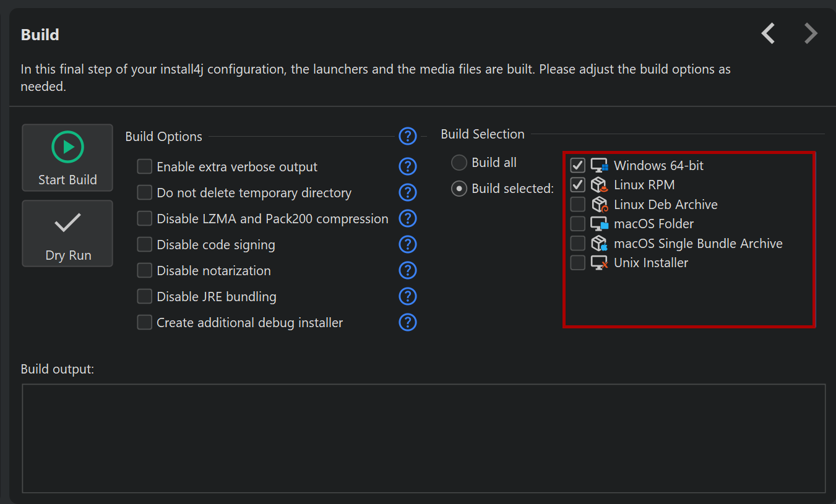This screenshot has width=836, height=504.
Task: Click inside the Build output area
Action: [423, 438]
